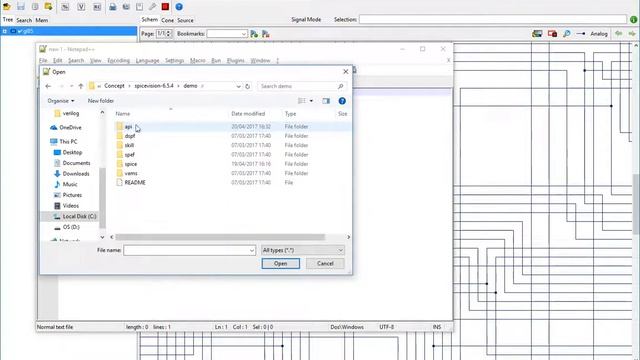Click spicevision-6.5.4 in the breadcrumb path

pos(154,86)
